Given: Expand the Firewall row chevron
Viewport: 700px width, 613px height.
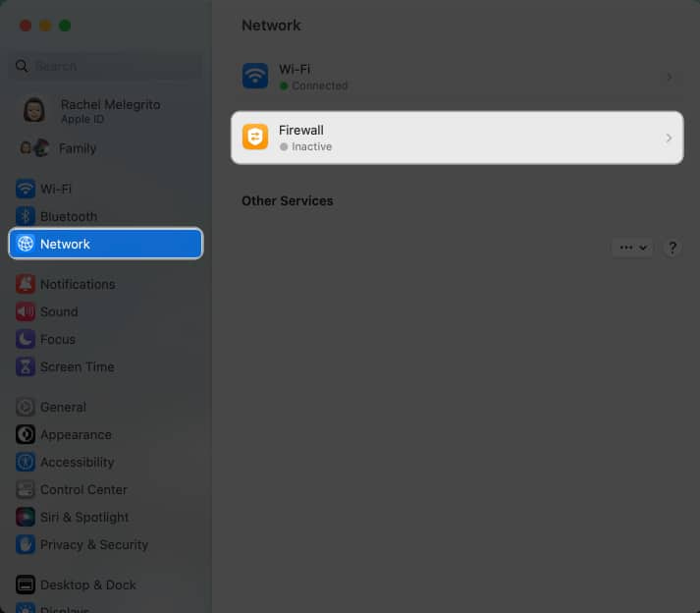Looking at the screenshot, I should pyautogui.click(x=669, y=139).
